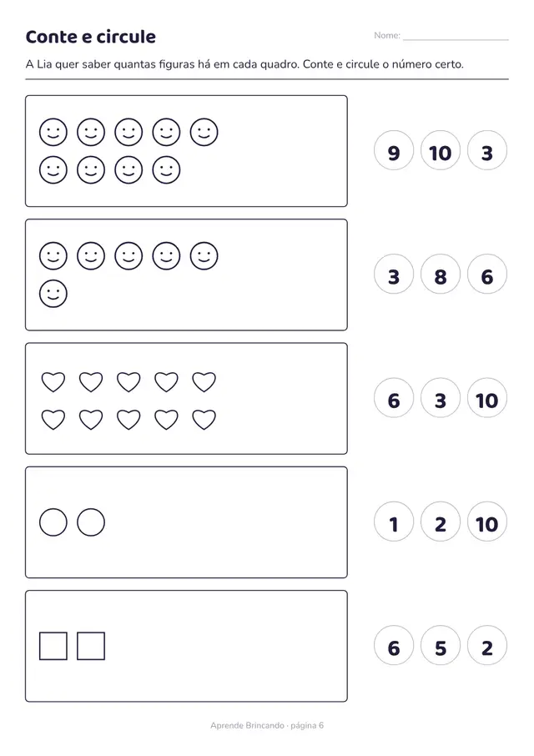Select number 2 beside the two circles
Viewport: 534px width, 756px height.
point(441,522)
